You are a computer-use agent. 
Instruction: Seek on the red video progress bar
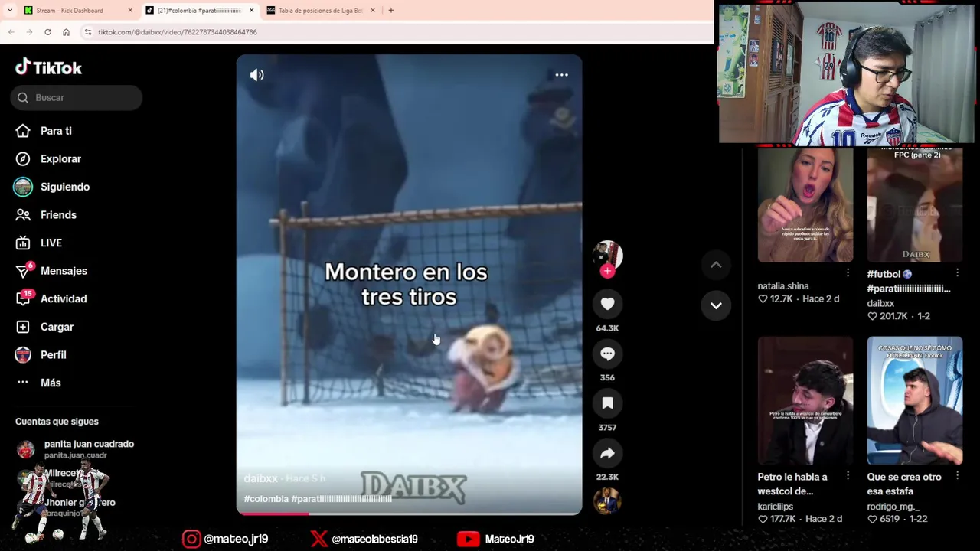[409, 514]
